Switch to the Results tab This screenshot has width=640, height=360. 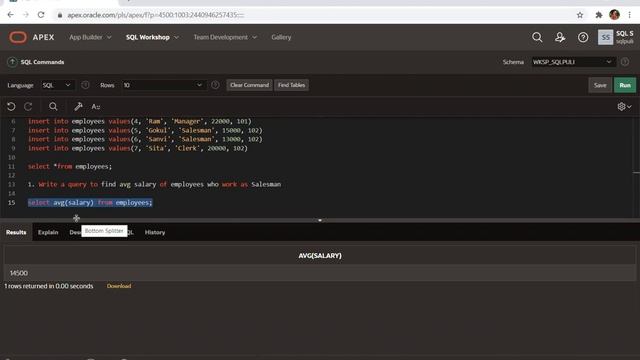click(16, 232)
